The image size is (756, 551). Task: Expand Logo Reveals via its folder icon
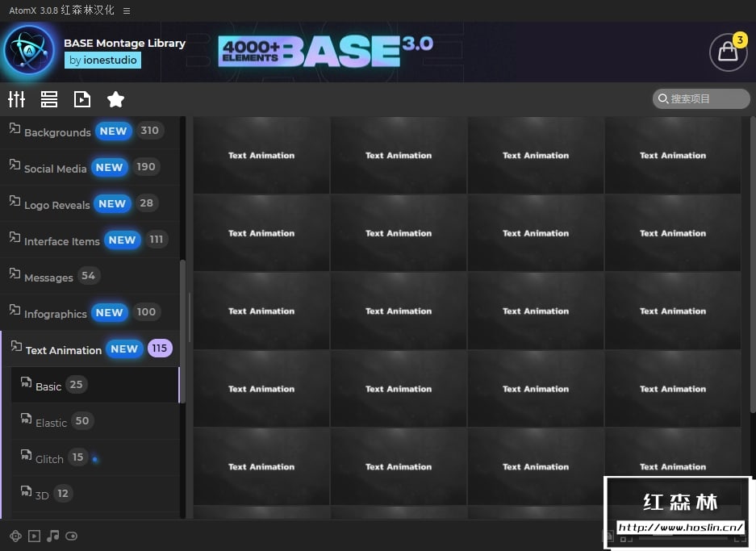point(15,201)
